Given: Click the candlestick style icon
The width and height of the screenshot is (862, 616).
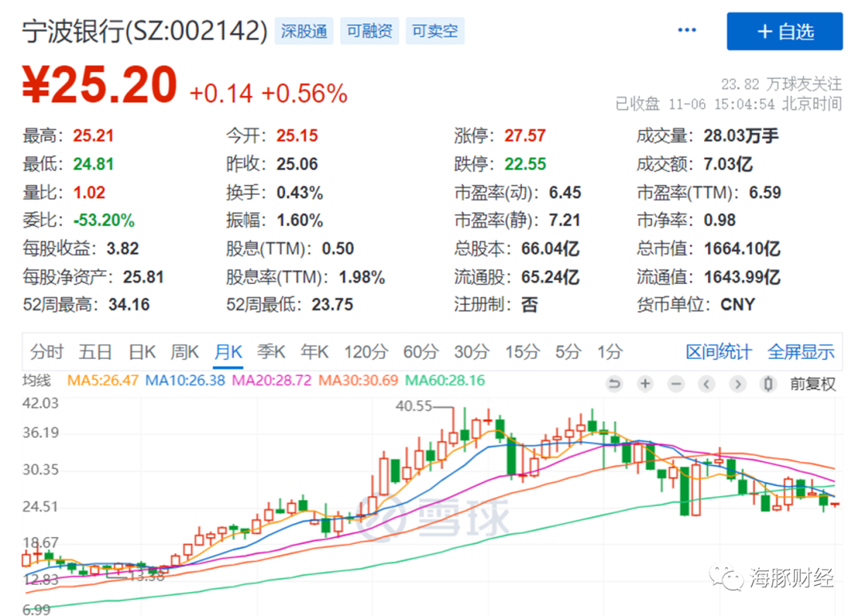Looking at the screenshot, I should 768,384.
